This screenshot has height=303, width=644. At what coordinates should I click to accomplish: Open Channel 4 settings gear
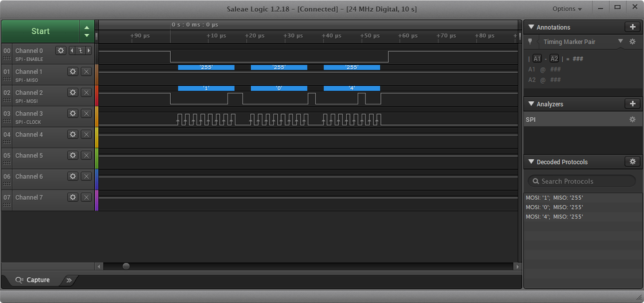coord(73,134)
